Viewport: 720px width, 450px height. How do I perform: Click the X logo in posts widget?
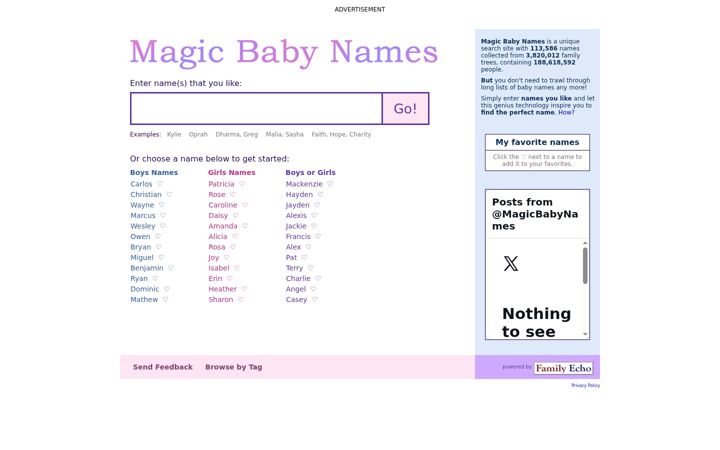[x=511, y=264]
